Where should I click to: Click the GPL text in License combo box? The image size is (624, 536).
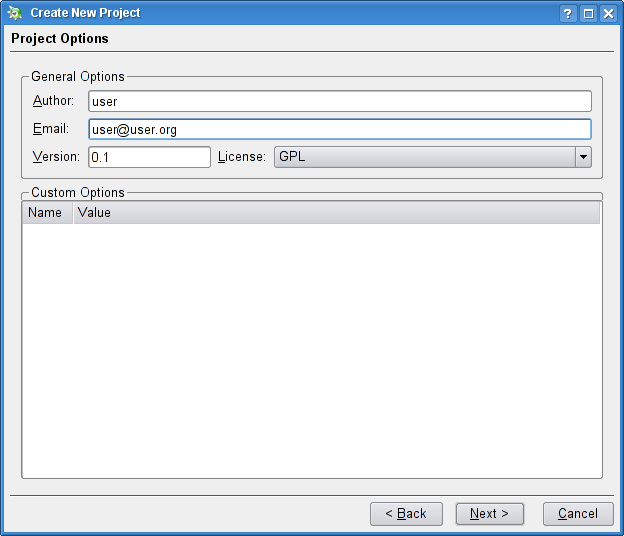(292, 157)
